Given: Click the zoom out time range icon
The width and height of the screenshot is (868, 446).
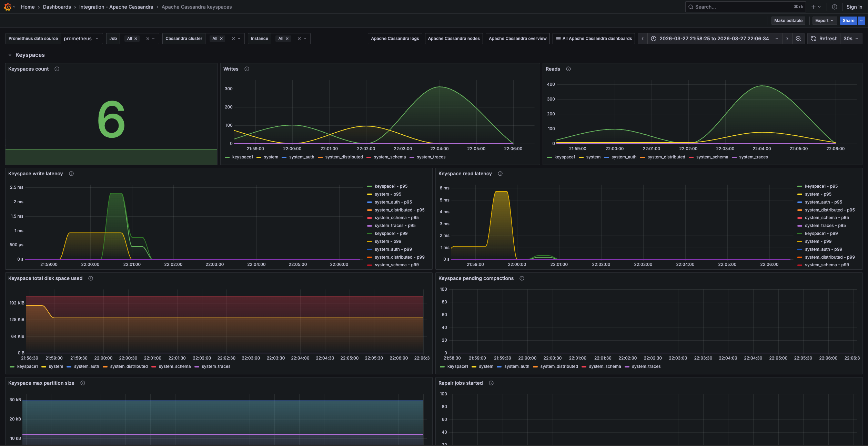Looking at the screenshot, I should [798, 39].
